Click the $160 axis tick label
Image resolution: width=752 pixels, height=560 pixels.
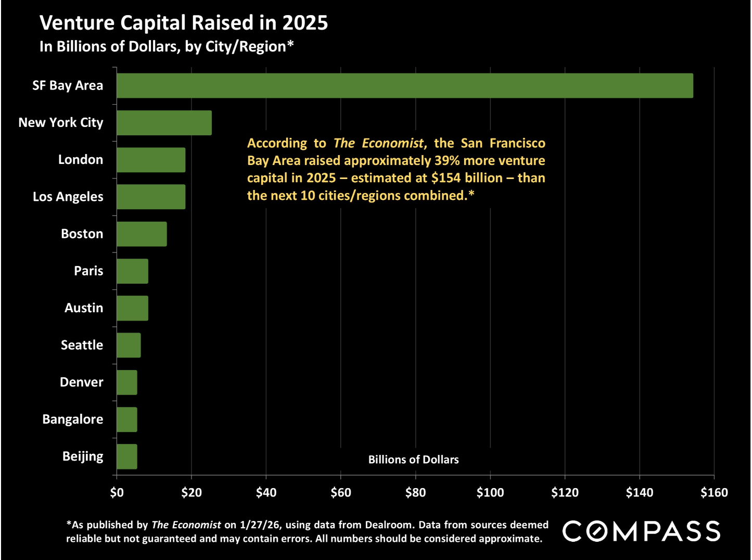tap(713, 493)
